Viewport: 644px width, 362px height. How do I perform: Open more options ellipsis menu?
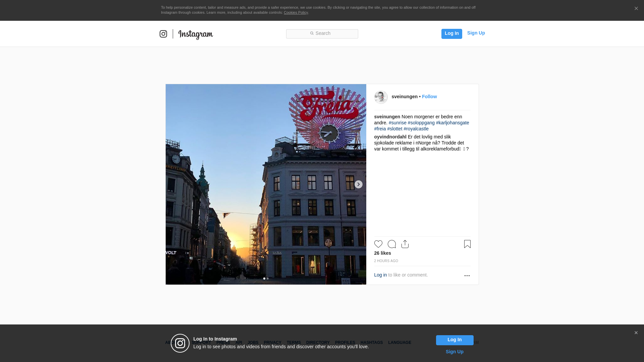[467, 276]
